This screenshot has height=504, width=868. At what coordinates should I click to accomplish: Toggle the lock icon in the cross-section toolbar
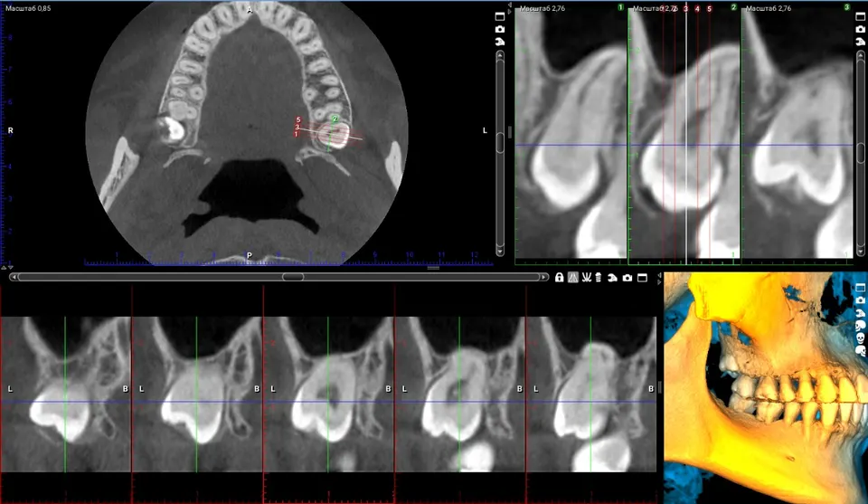tap(559, 278)
